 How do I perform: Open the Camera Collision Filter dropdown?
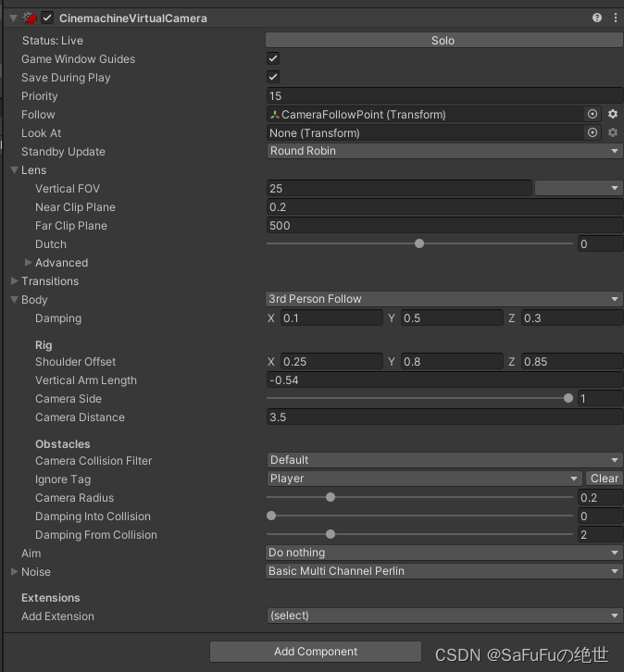click(x=445, y=460)
